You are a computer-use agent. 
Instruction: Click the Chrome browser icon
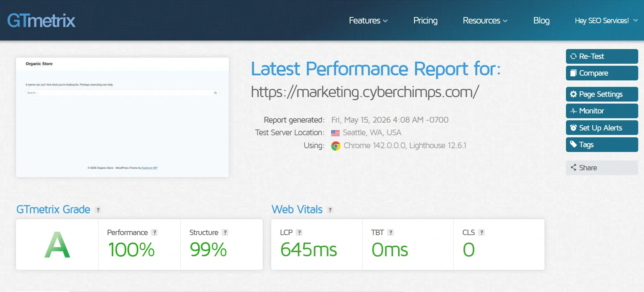tap(336, 146)
